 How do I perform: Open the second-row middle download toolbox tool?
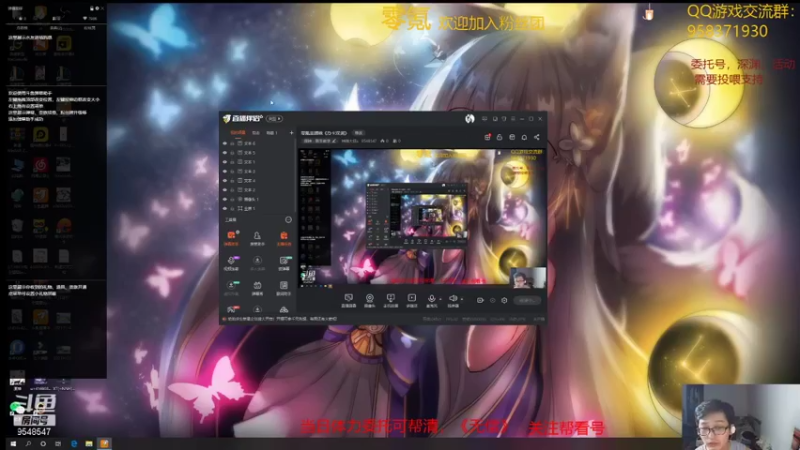tap(257, 262)
